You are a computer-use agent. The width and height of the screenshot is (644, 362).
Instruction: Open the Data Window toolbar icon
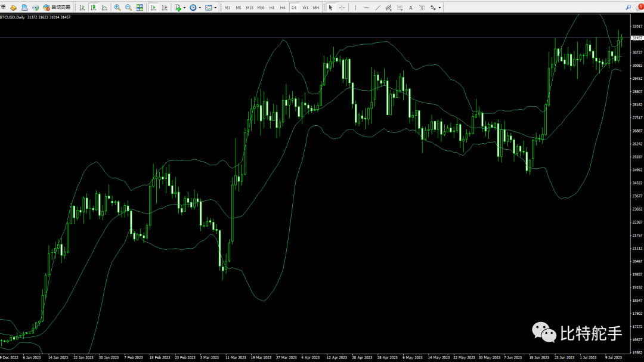click(24, 7)
